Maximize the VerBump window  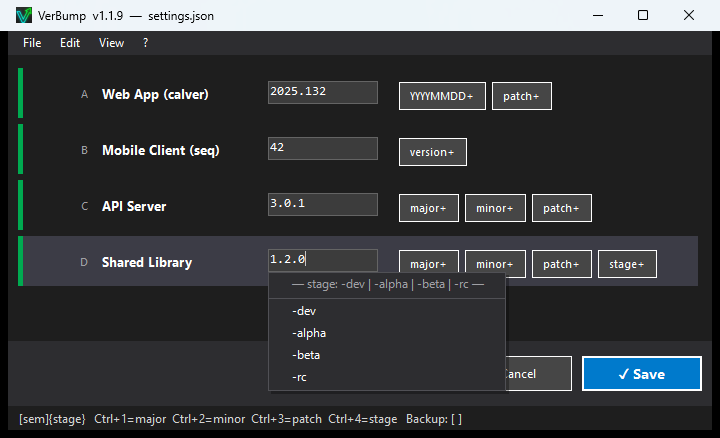(x=643, y=16)
